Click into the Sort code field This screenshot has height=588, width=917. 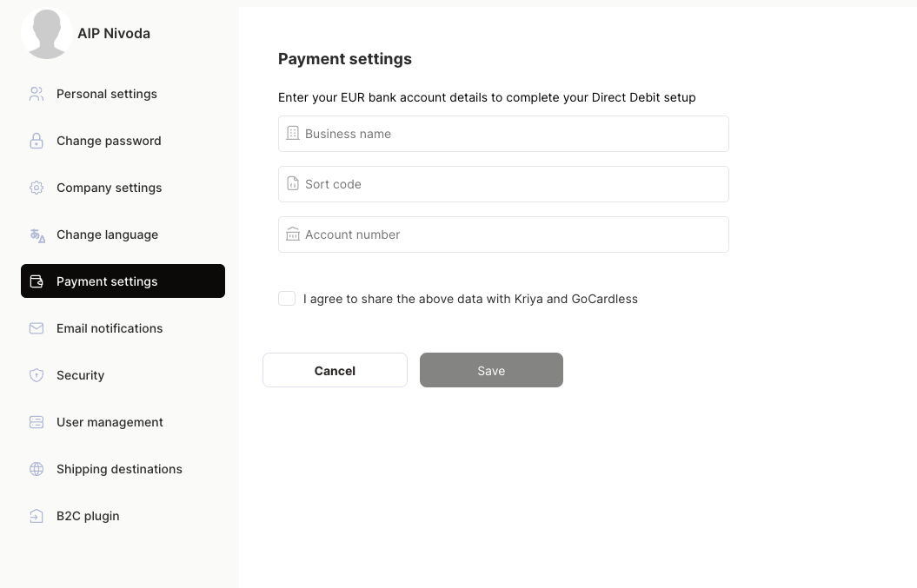click(503, 184)
